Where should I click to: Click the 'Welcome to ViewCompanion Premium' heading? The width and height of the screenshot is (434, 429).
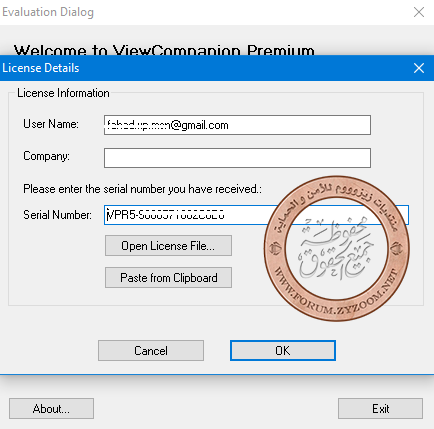pos(164,50)
